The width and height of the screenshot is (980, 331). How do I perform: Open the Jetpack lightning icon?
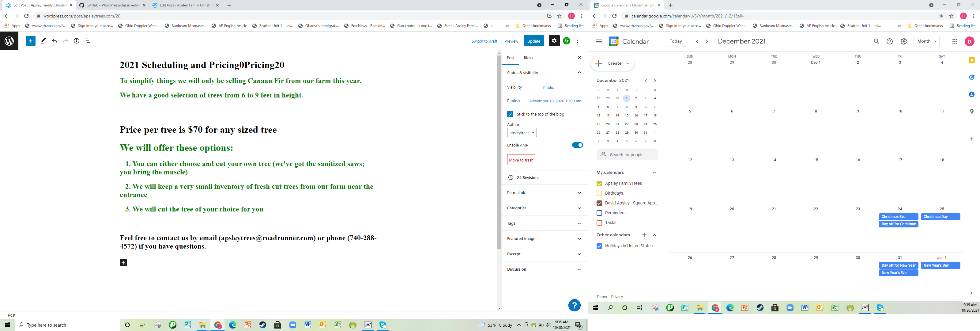[x=567, y=41]
